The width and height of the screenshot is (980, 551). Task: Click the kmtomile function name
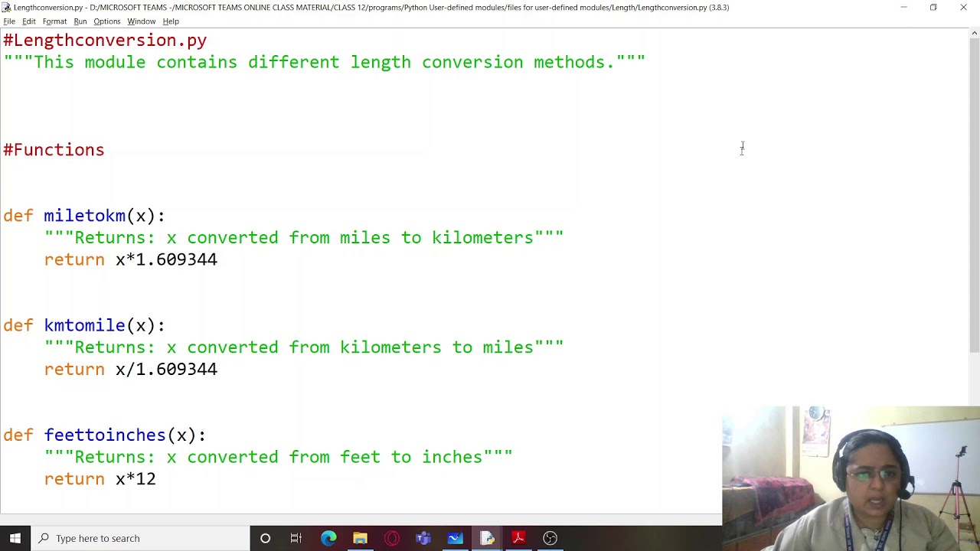(x=84, y=325)
